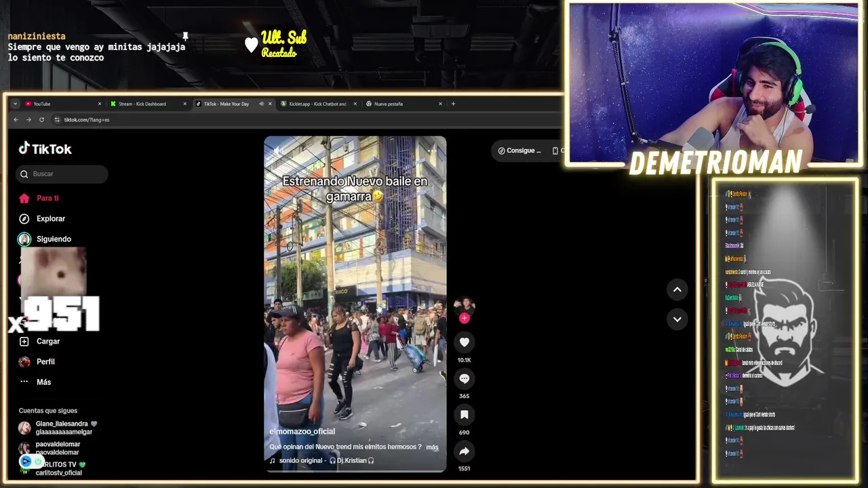Open a new browser tab
The width and height of the screenshot is (868, 488).
pos(453,104)
